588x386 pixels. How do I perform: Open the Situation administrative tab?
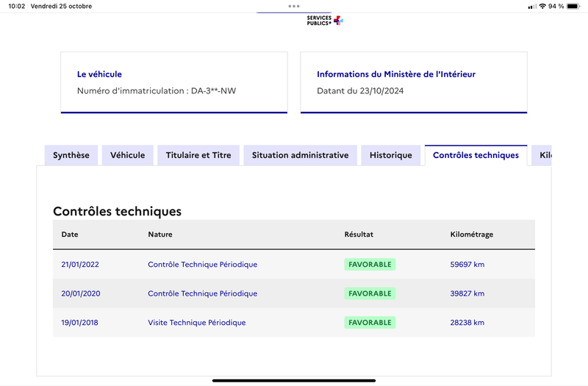click(301, 155)
